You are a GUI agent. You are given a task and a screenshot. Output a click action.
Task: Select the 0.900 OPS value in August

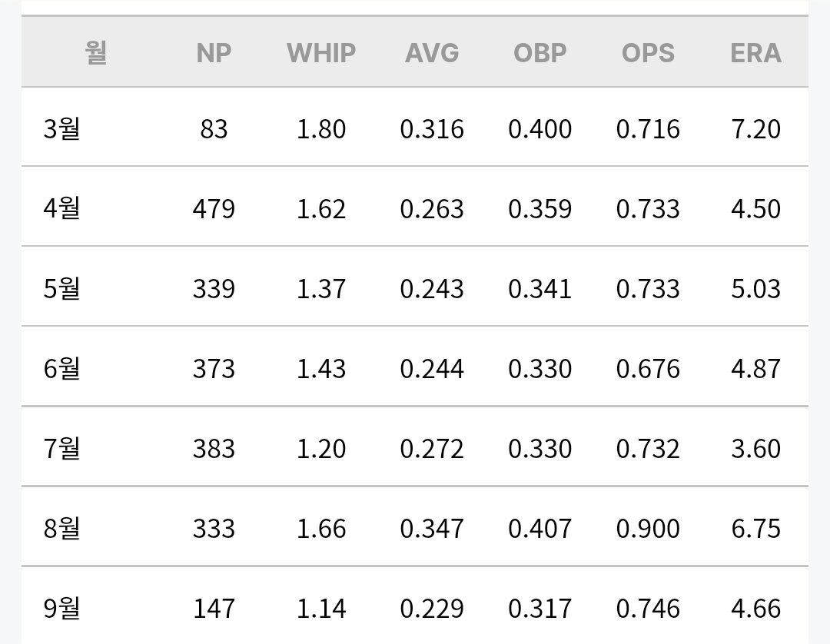pos(648,529)
